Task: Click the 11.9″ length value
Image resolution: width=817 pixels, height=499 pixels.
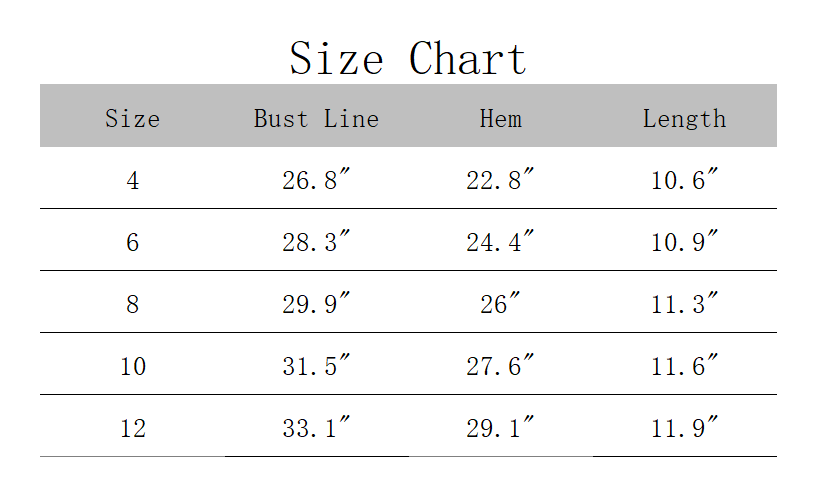Action: pos(684,427)
